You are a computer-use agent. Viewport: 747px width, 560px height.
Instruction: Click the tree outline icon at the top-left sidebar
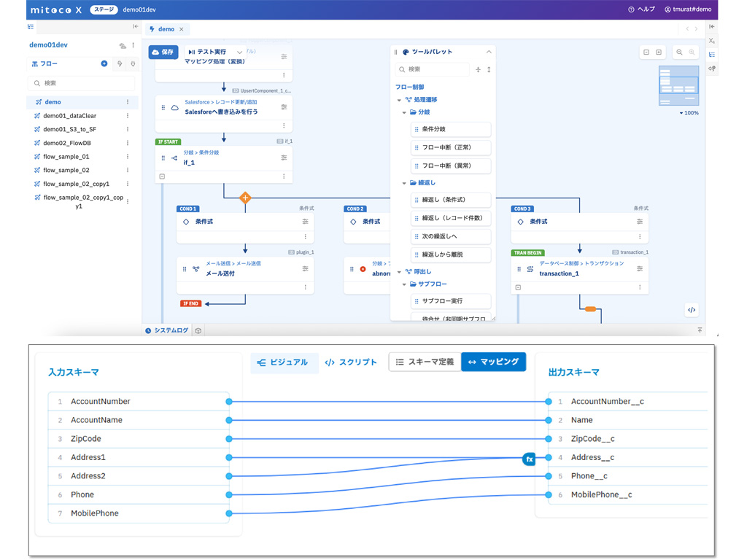[x=30, y=26]
